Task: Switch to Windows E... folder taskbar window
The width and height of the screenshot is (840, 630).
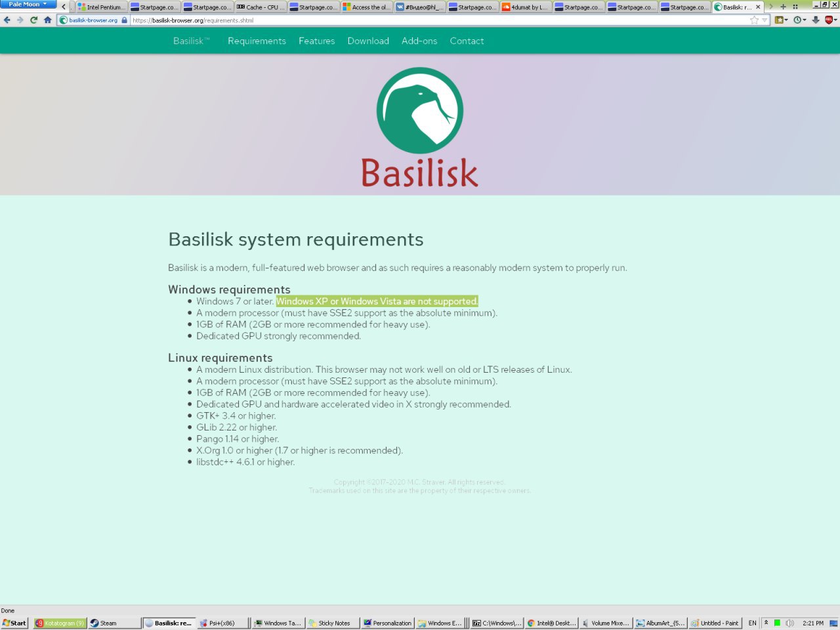Action: tap(440, 623)
